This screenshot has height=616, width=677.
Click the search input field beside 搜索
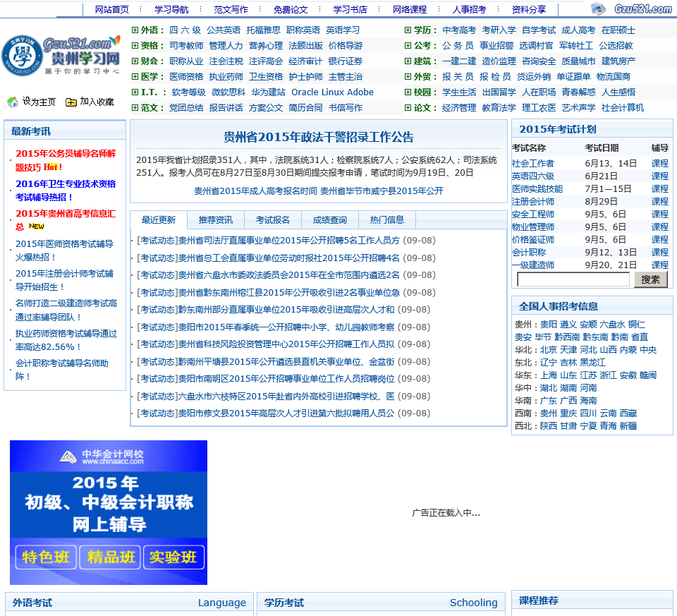click(x=573, y=279)
